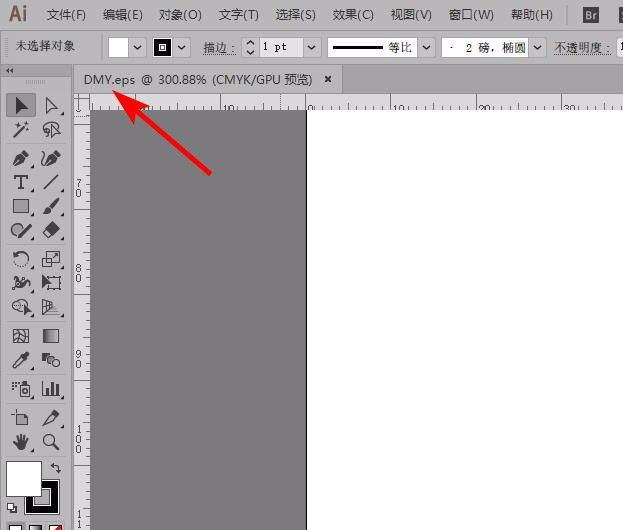This screenshot has height=530, width=623.
Task: Select the Selection tool (black arrow)
Action: pos(21,106)
